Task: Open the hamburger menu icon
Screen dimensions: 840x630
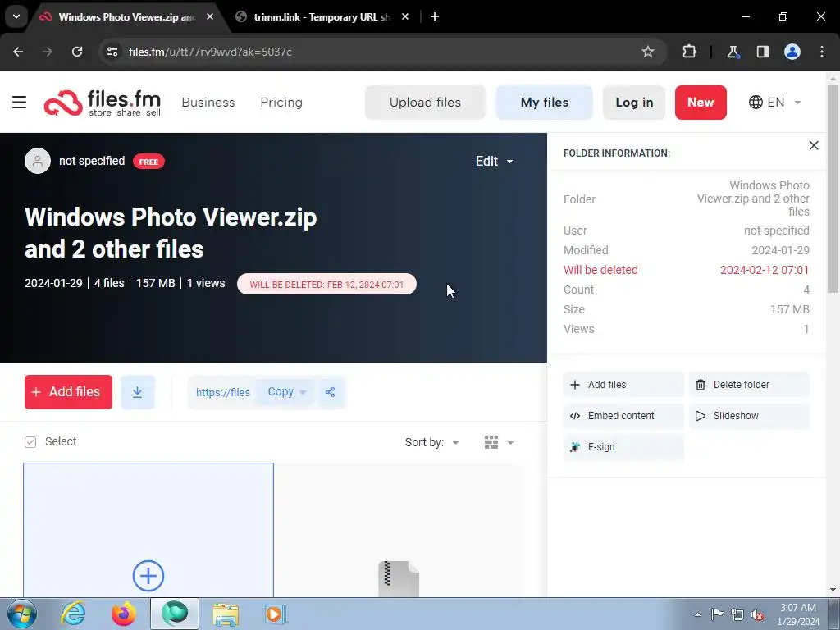Action: pyautogui.click(x=20, y=102)
